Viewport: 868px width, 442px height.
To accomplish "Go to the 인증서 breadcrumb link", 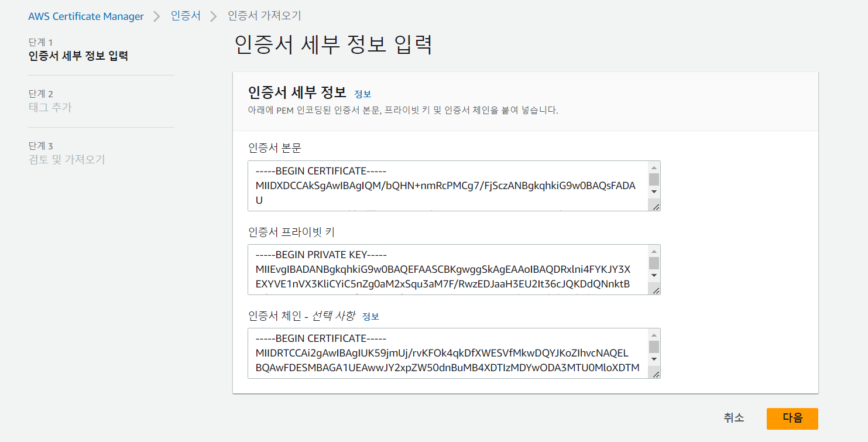I will coord(186,16).
